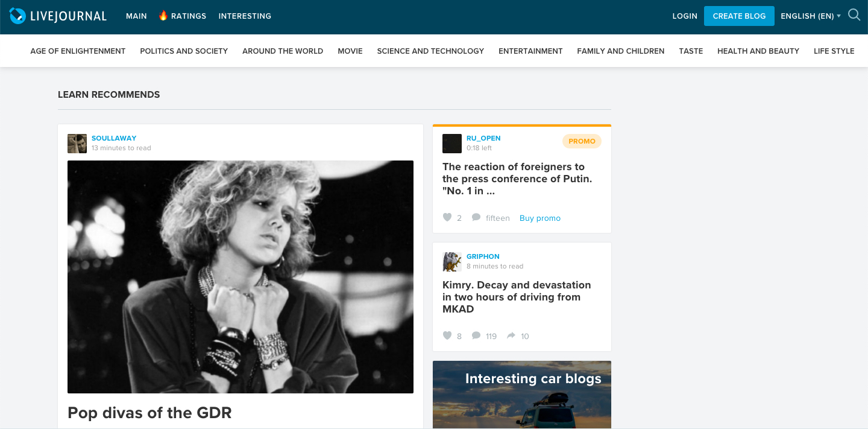Open Kimry decay and devastation post title
Screen dimensions: 868x429
coord(517,297)
